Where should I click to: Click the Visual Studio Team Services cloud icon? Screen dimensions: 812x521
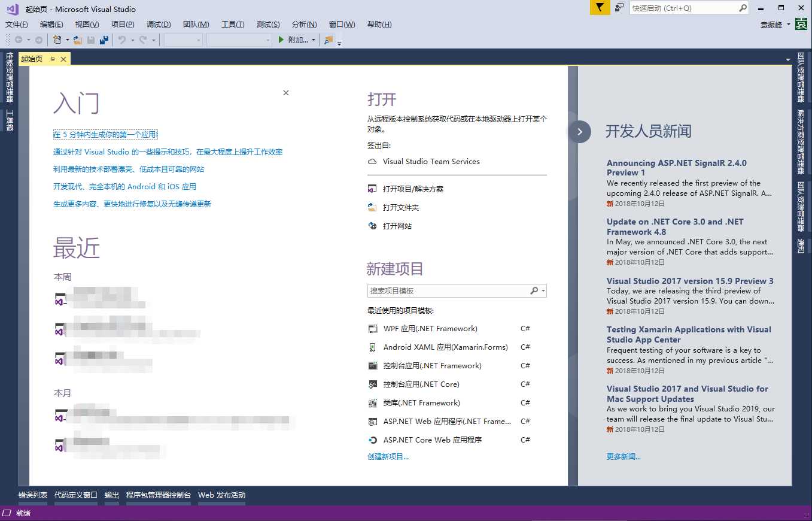(x=372, y=162)
